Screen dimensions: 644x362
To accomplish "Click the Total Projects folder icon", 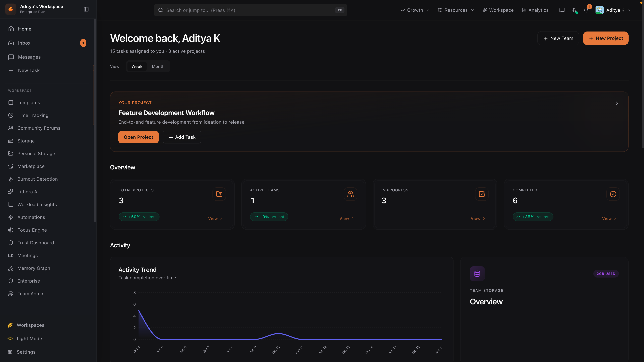I will click(x=219, y=194).
